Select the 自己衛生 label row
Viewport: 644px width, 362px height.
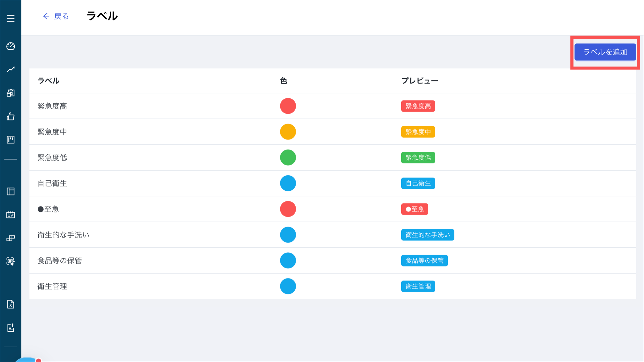coord(52,183)
